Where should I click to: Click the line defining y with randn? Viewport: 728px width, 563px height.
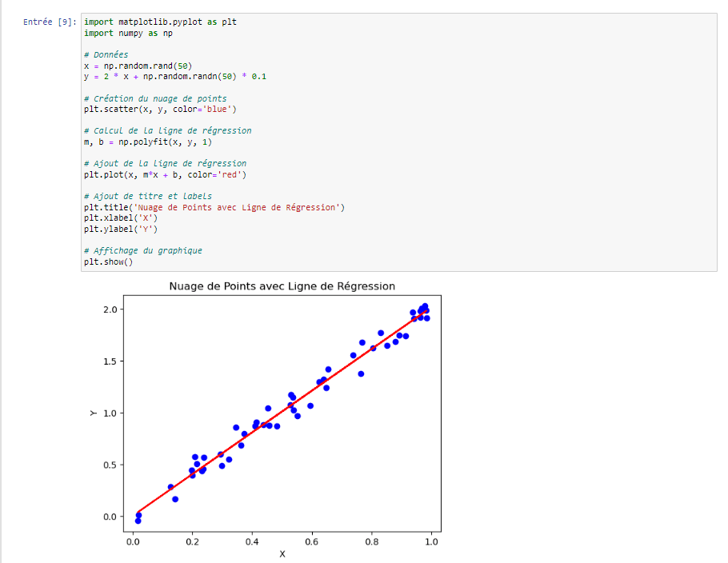click(174, 77)
